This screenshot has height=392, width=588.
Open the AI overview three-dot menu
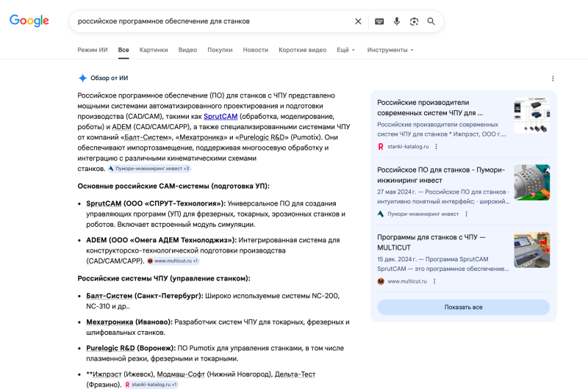[x=553, y=79]
